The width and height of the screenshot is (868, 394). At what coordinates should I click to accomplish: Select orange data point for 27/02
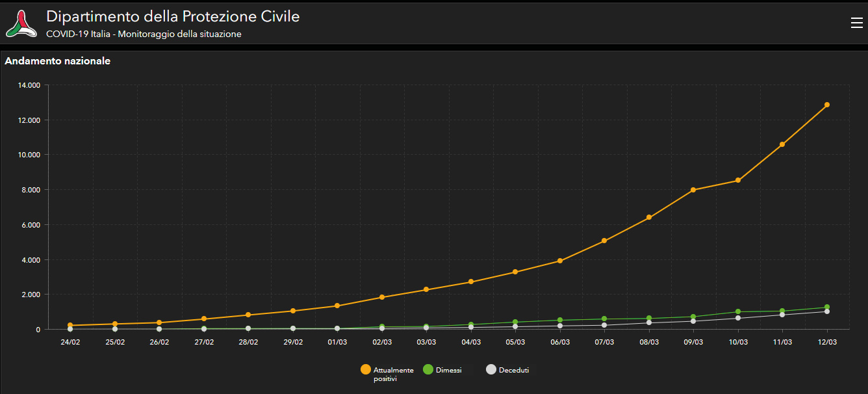204,319
